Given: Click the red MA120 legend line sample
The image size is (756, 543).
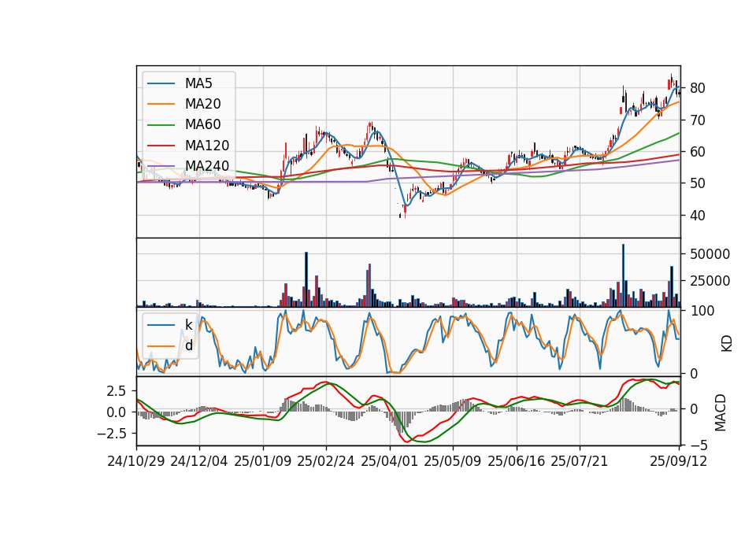Looking at the screenshot, I should (161, 146).
